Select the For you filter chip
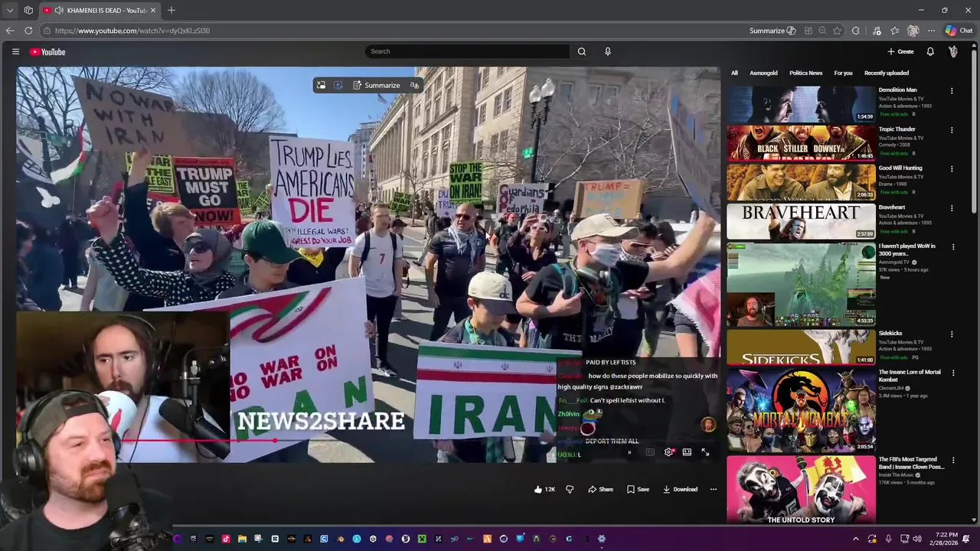 [843, 73]
